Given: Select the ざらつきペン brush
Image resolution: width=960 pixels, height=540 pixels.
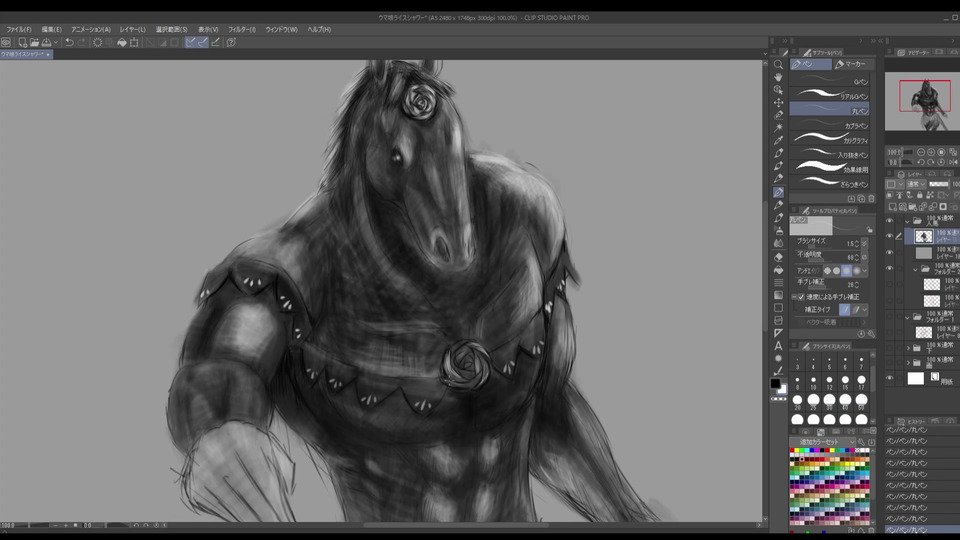Looking at the screenshot, I should coord(830,182).
